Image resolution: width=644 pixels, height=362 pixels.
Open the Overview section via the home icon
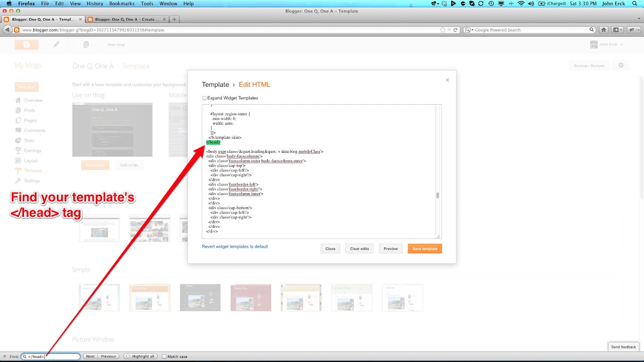tap(19, 100)
